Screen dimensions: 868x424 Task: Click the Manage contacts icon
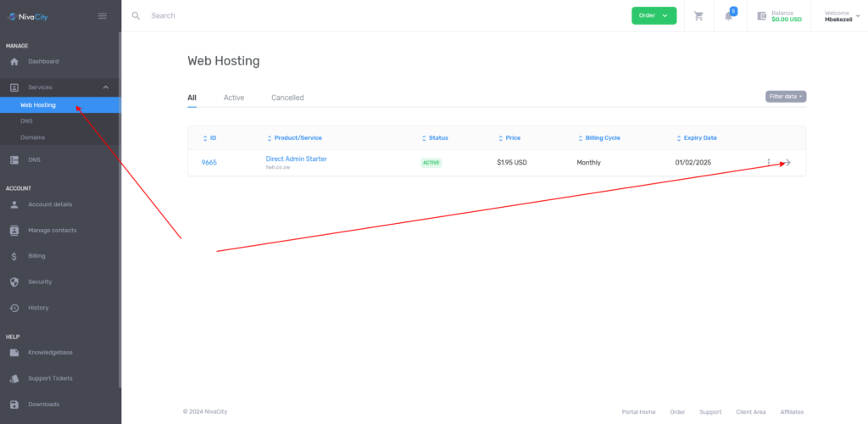pyautogui.click(x=14, y=231)
